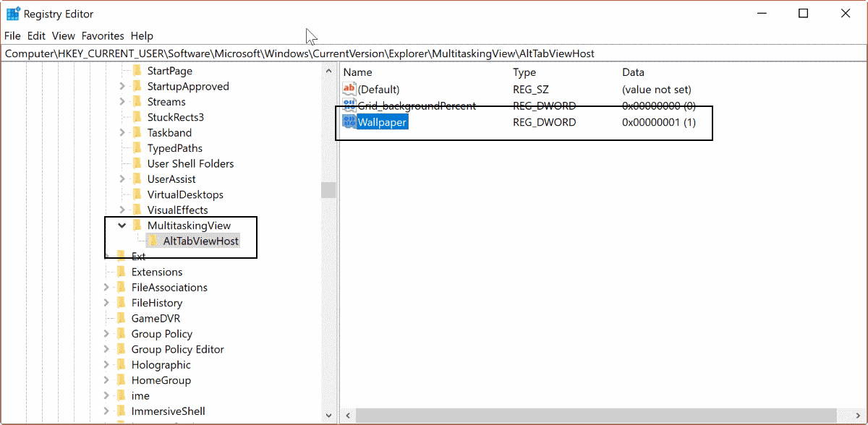The image size is (868, 425).
Task: Select the ime key label
Action: coord(140,395)
